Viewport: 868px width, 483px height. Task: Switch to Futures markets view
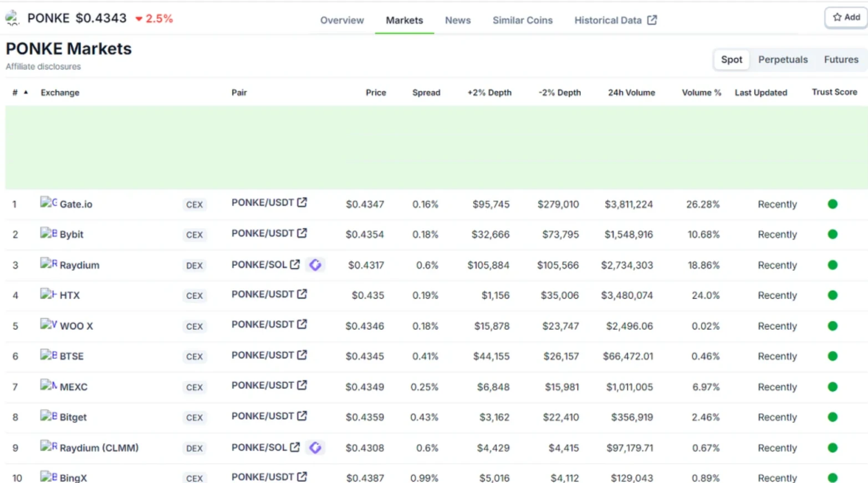(840, 60)
